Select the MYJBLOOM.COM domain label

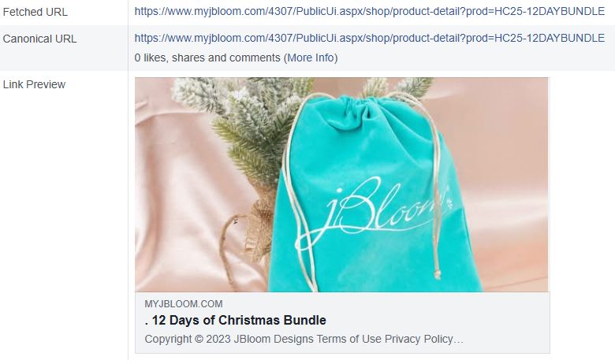[x=184, y=303]
